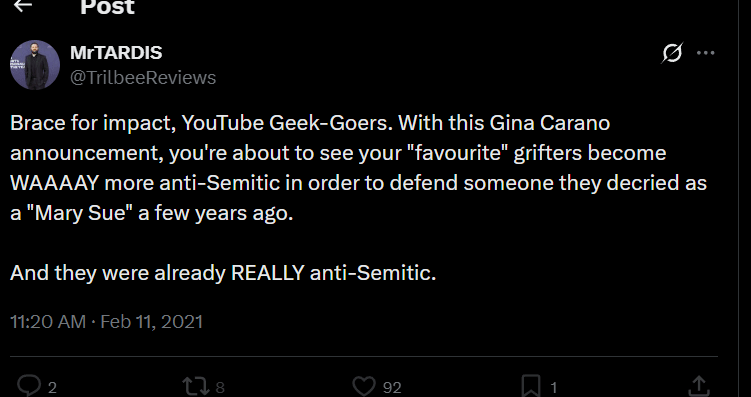Open MrTARDIS profile picture
The image size is (751, 397).
click(x=35, y=65)
